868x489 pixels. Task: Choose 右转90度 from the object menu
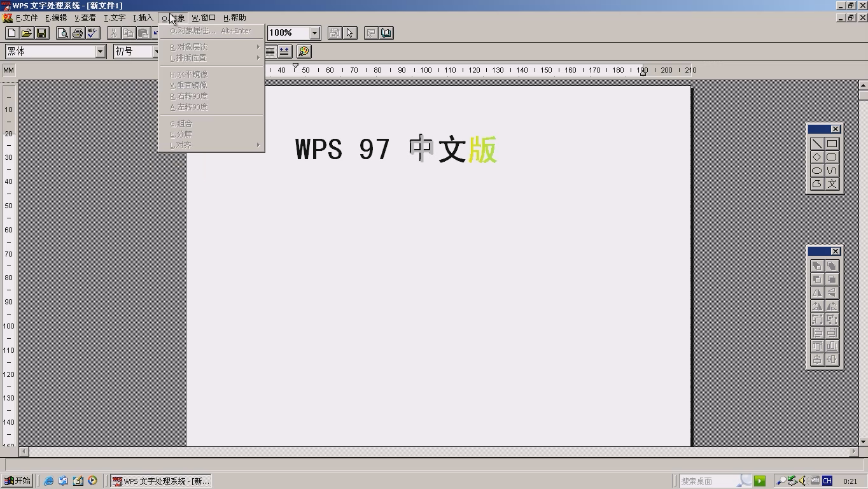pyautogui.click(x=212, y=96)
